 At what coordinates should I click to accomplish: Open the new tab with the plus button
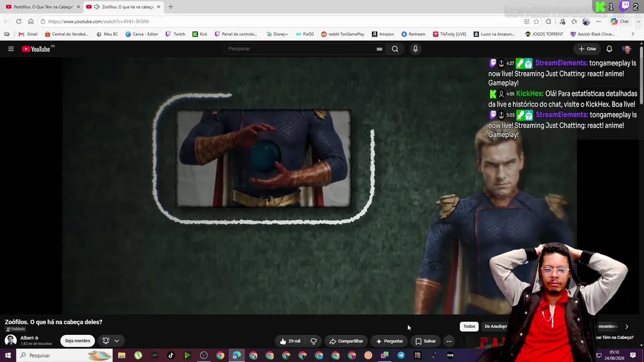click(x=171, y=7)
